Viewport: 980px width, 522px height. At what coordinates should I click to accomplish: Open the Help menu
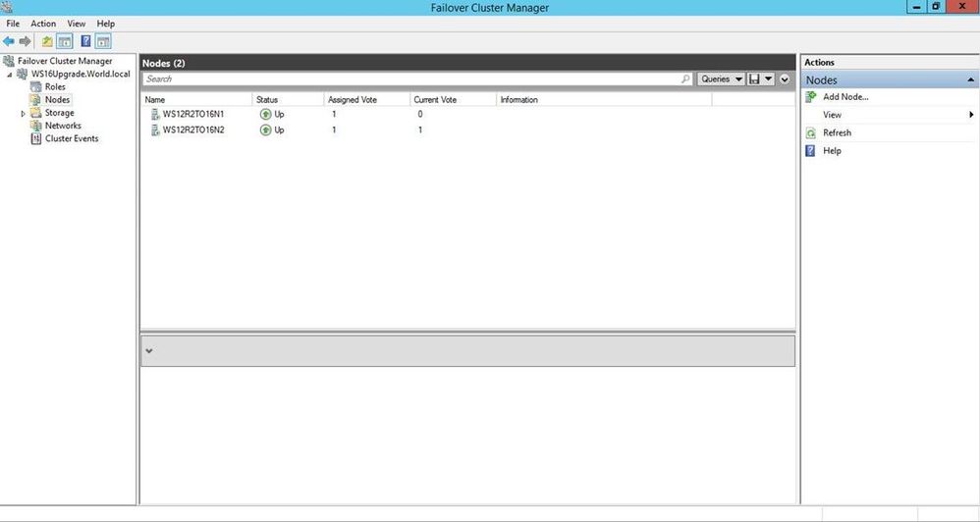(106, 24)
